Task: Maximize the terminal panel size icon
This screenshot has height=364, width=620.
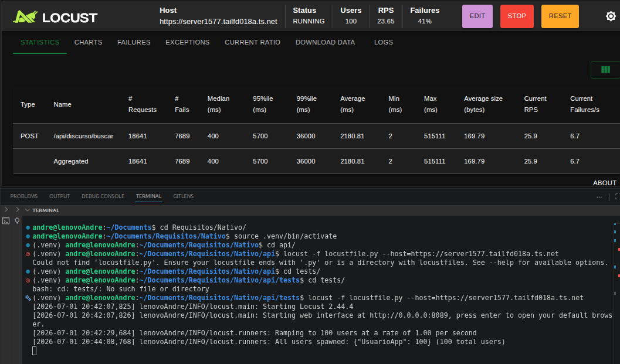Action: pos(617,196)
